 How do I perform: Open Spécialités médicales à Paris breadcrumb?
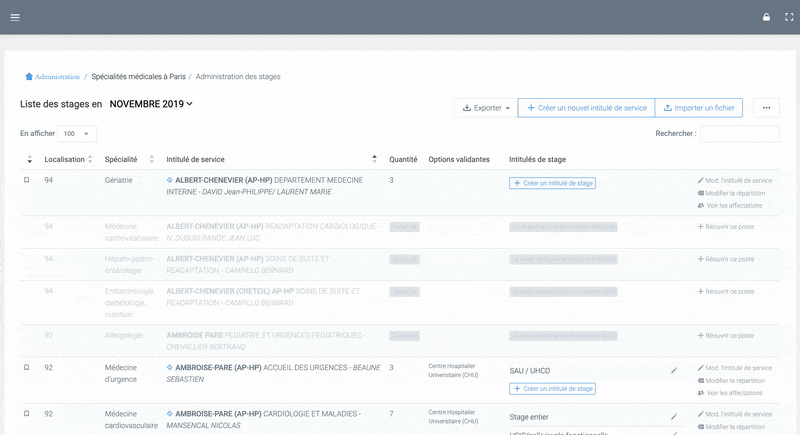(x=138, y=76)
